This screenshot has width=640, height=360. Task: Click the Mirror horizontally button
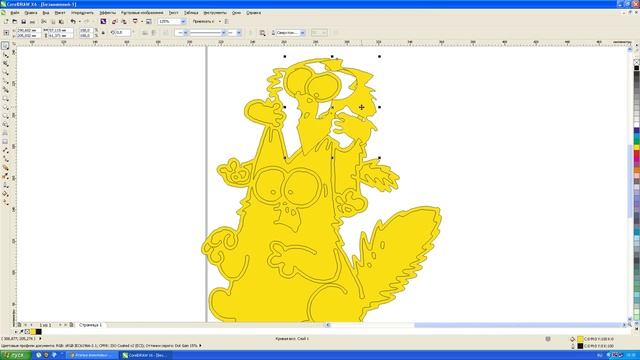145,33
